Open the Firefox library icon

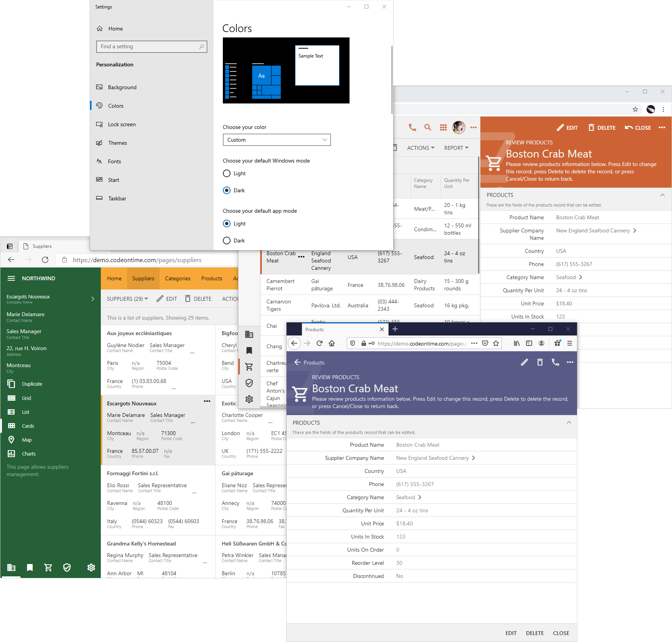tap(517, 343)
